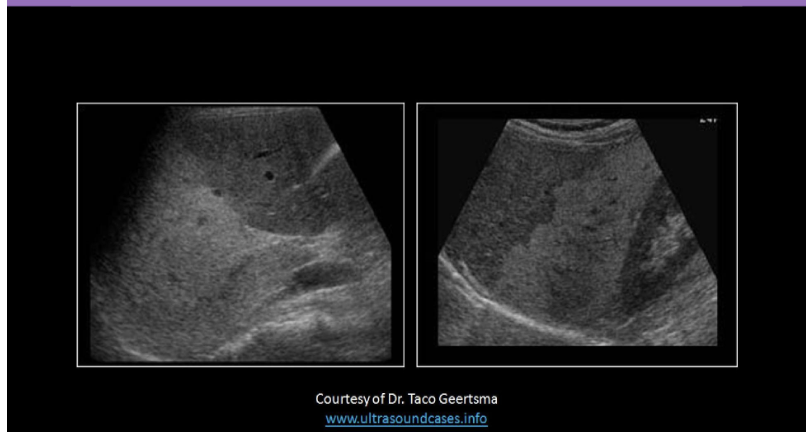Click the 'Courtesy of Dr. Taco Geertsma' text
806x432 pixels.
click(406, 399)
